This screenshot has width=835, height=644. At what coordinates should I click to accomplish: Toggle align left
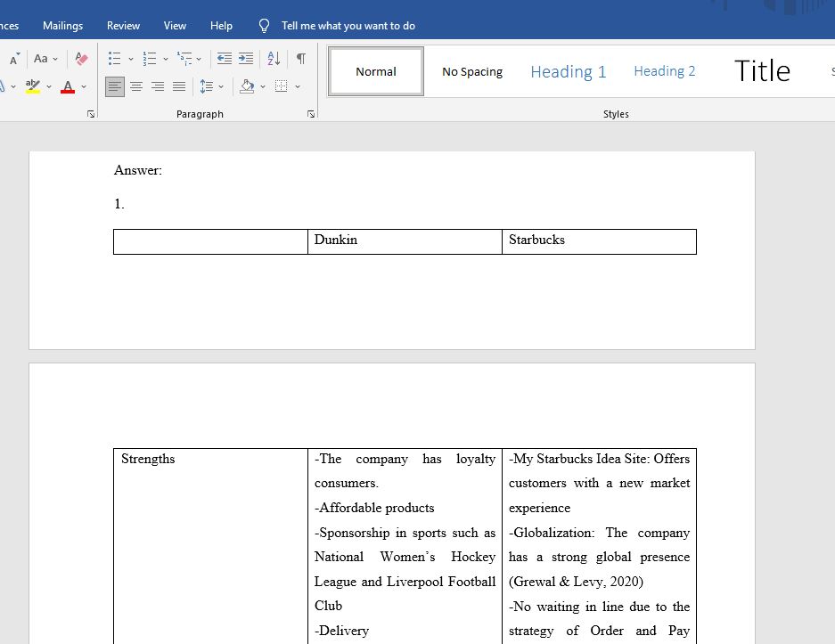click(x=114, y=86)
